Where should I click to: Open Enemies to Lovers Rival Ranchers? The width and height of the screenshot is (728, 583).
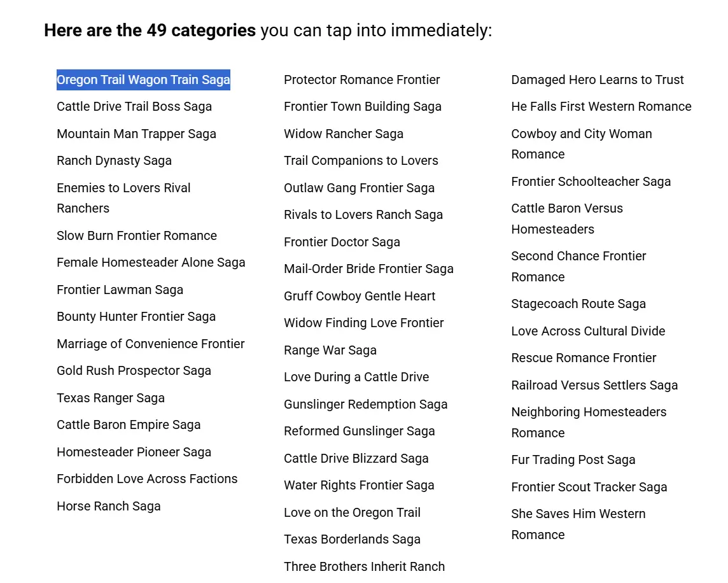click(123, 198)
